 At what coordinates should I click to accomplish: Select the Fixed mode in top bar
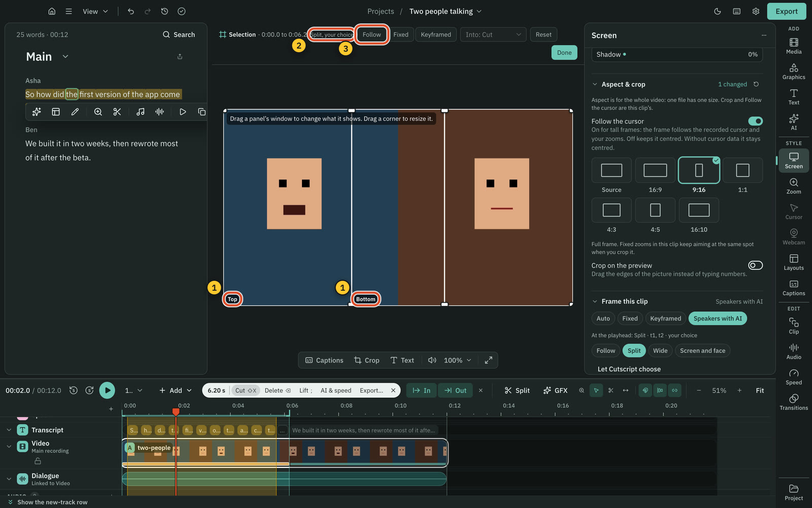coord(400,35)
